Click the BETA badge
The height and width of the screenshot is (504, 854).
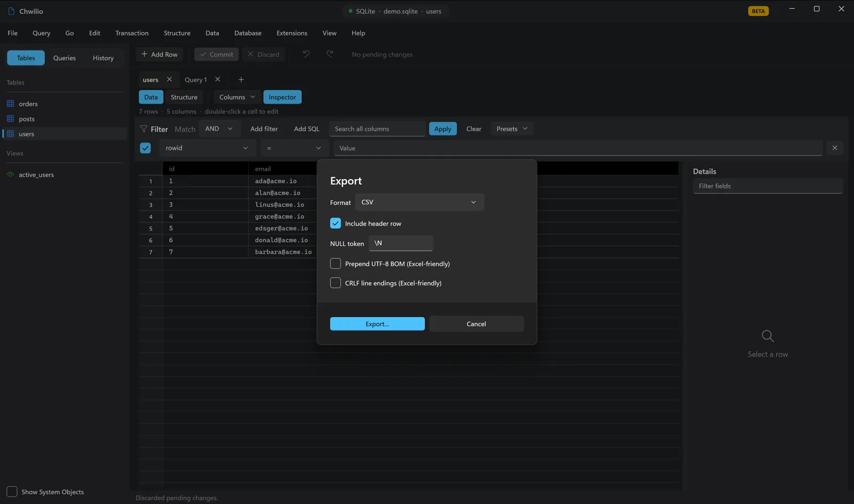pos(758,11)
